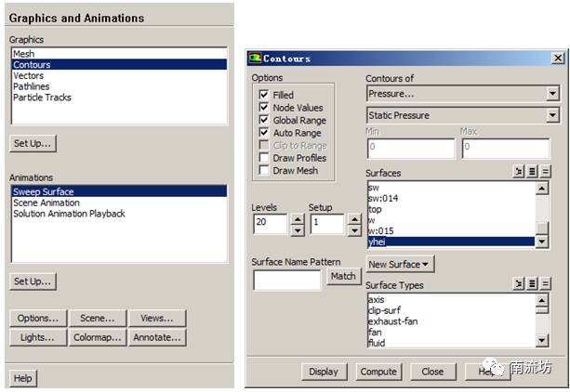The width and height of the screenshot is (570, 392).
Task: Select Vectors in the Graphics list
Action: pyautogui.click(x=28, y=75)
